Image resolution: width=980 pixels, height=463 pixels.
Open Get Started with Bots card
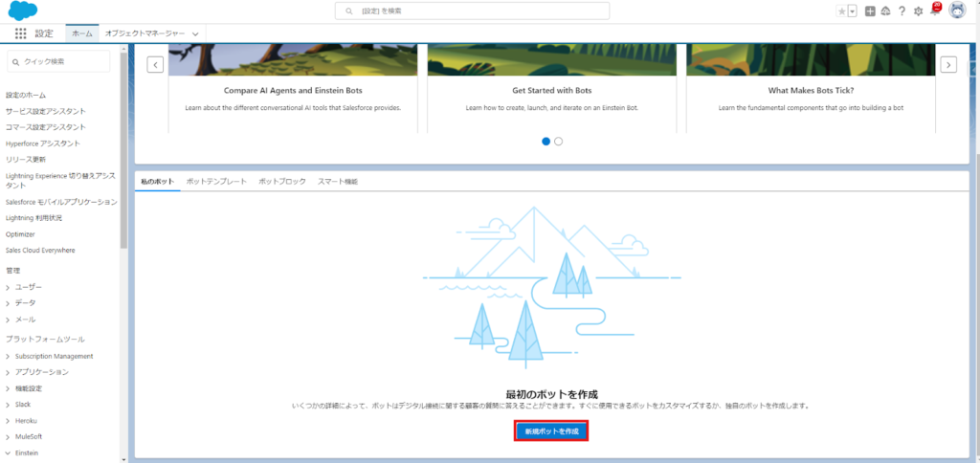(551, 88)
